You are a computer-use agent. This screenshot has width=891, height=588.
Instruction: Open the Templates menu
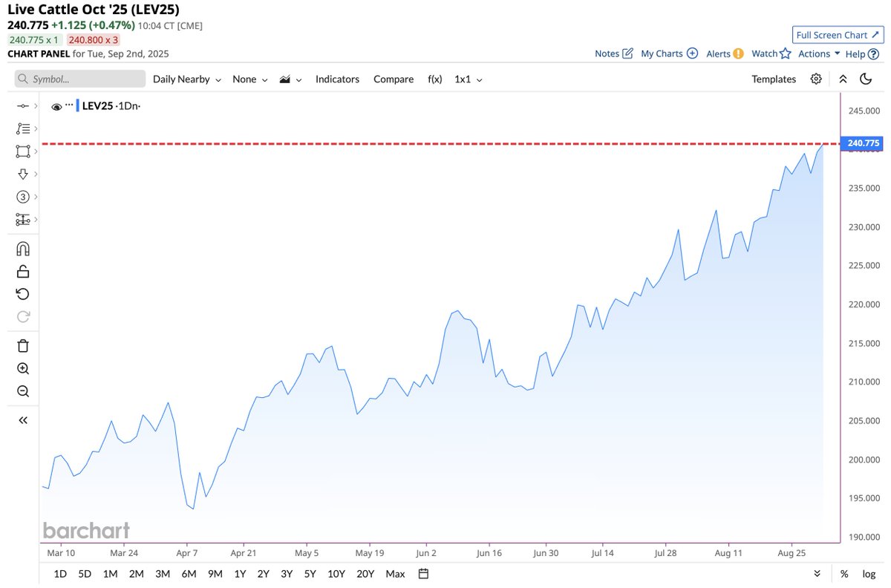coord(774,79)
